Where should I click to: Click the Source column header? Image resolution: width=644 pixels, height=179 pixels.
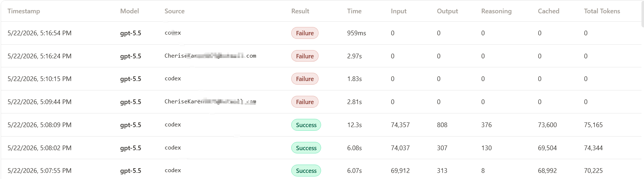175,11
